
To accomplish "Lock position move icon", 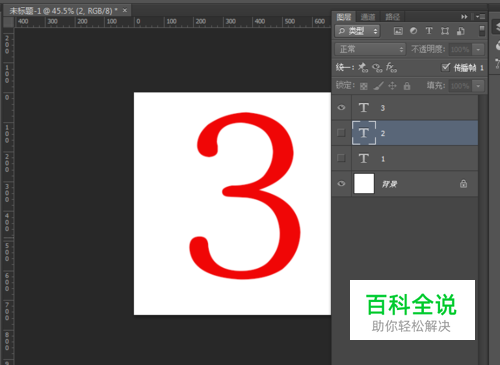I will click(393, 86).
